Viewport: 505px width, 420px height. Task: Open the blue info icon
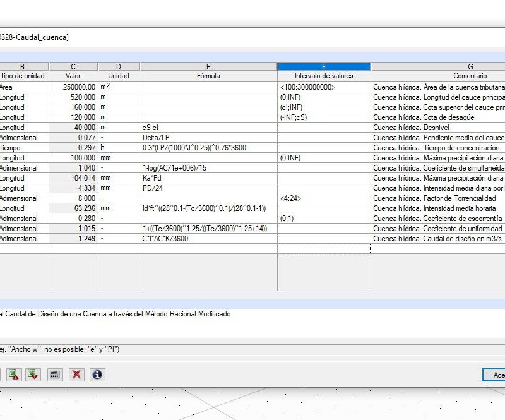click(x=97, y=375)
